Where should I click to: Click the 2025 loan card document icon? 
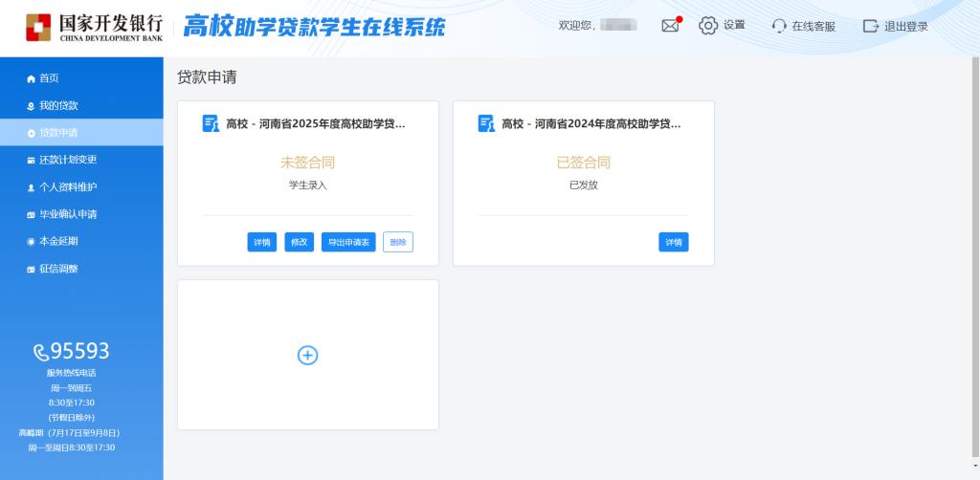point(211,123)
